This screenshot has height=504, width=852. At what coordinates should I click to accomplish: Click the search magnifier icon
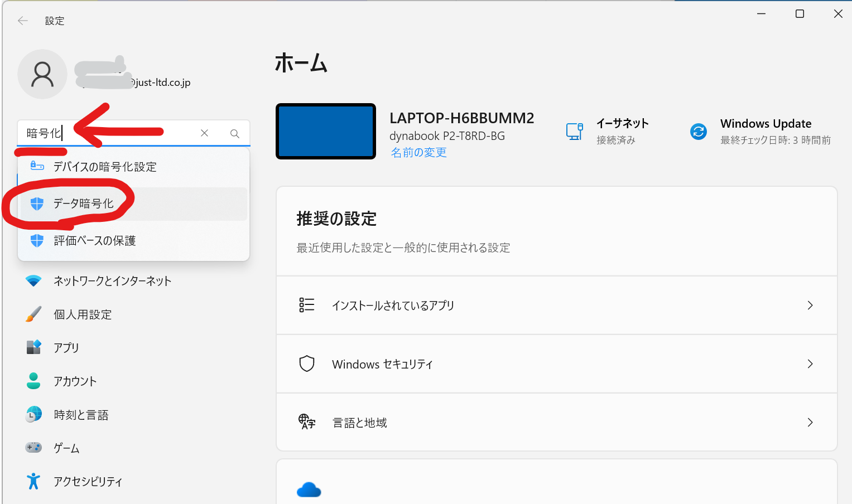click(x=235, y=133)
